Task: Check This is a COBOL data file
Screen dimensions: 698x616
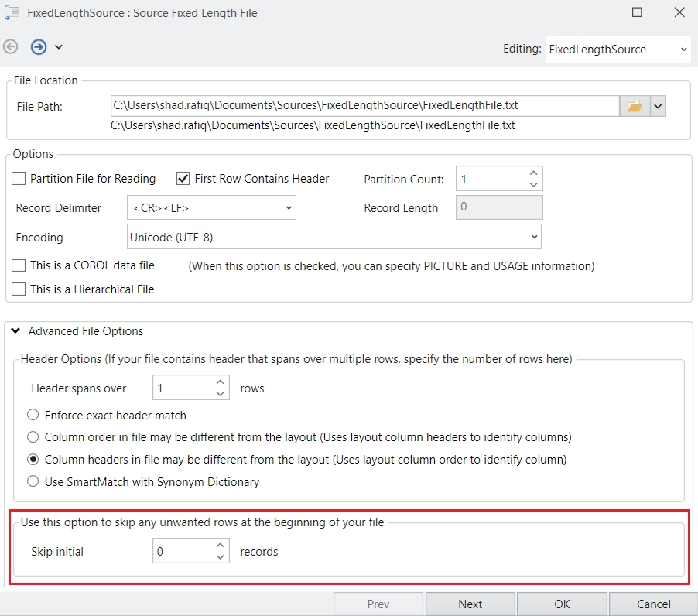Action: coord(19,265)
